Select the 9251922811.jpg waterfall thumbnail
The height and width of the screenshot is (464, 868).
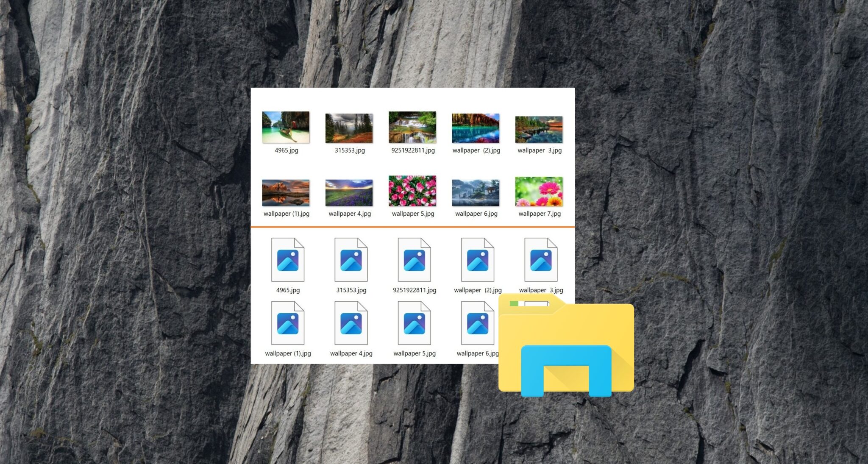412,127
